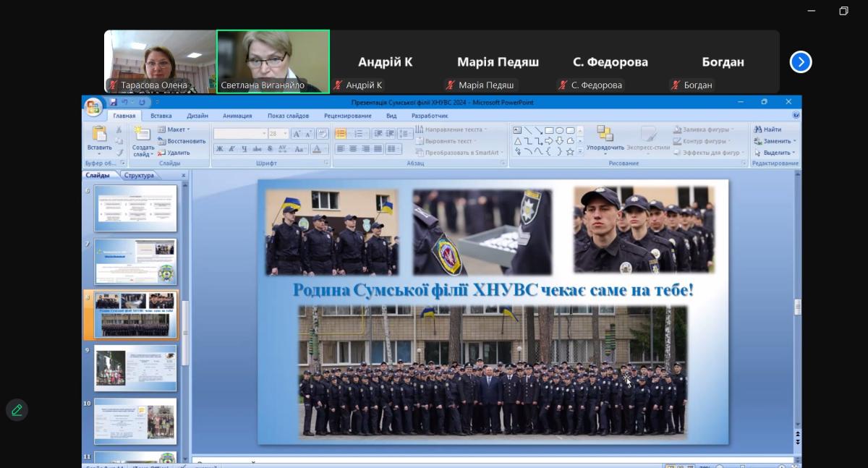
Task: Click the round Office button
Action: point(93,108)
